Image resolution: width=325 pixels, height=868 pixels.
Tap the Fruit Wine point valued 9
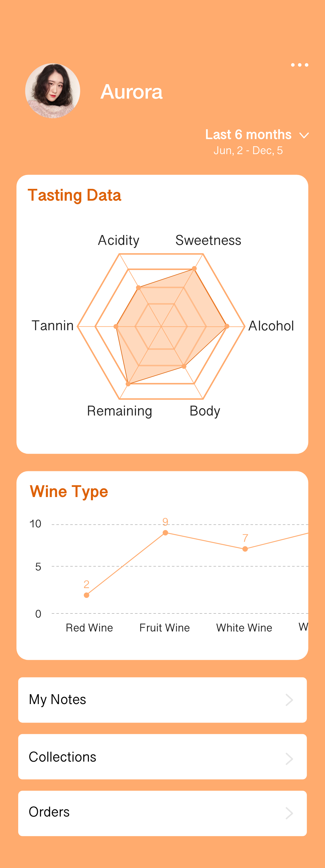165,533
